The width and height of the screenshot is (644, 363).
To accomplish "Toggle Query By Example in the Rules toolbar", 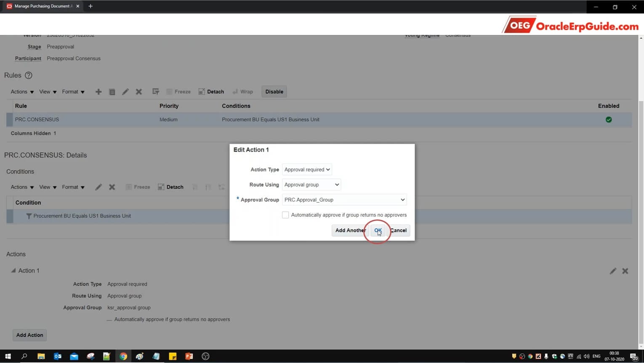I will 156,91.
